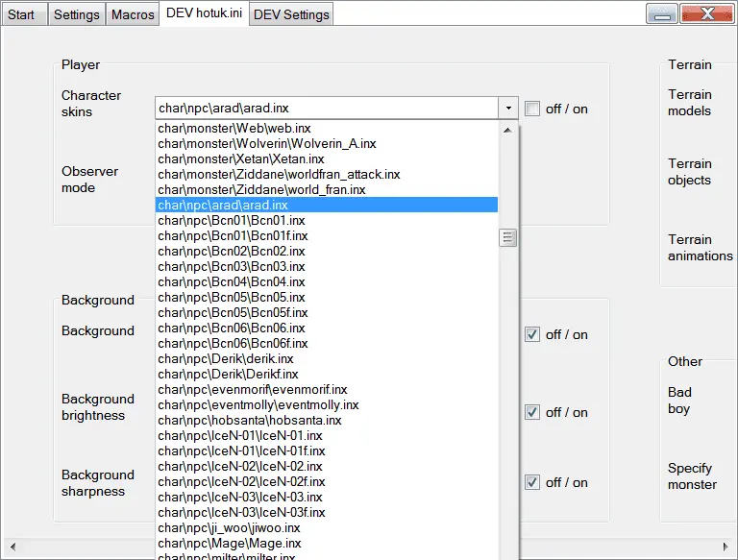The width and height of the screenshot is (738, 560).
Task: Pick char\monster\Ziddane\worldfran_attack.inx
Action: pos(327,174)
